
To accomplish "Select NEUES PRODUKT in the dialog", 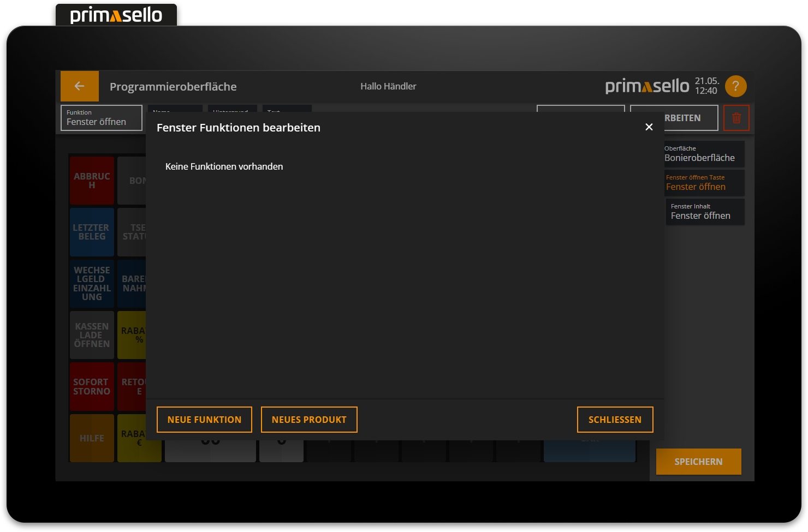I will click(x=309, y=419).
